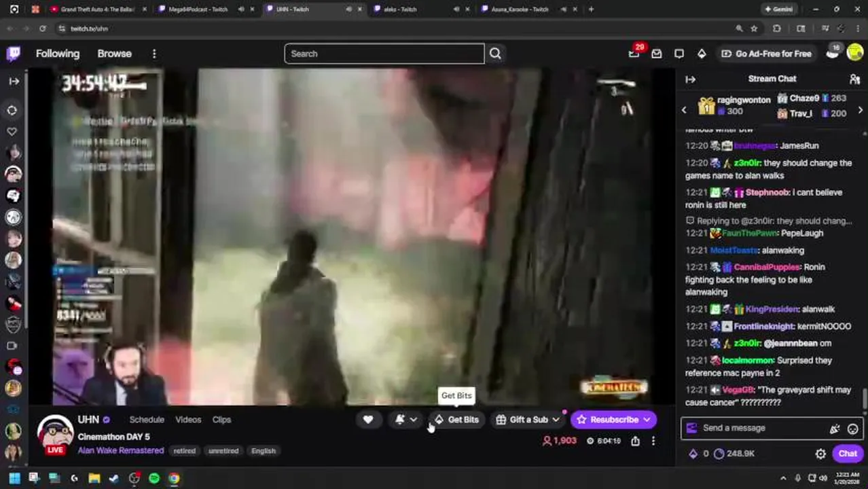This screenshot has height=489, width=868.
Task: Open the channel more-options three dots
Action: tap(653, 441)
